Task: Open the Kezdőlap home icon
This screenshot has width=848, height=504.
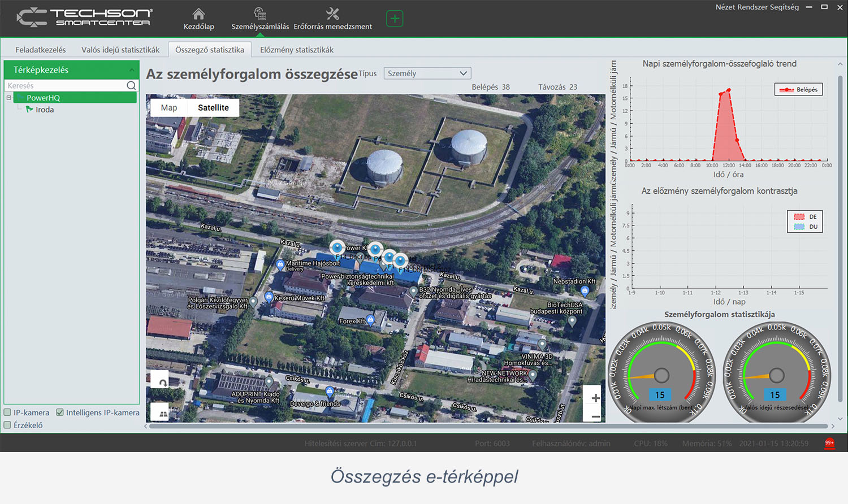Action: [x=198, y=14]
